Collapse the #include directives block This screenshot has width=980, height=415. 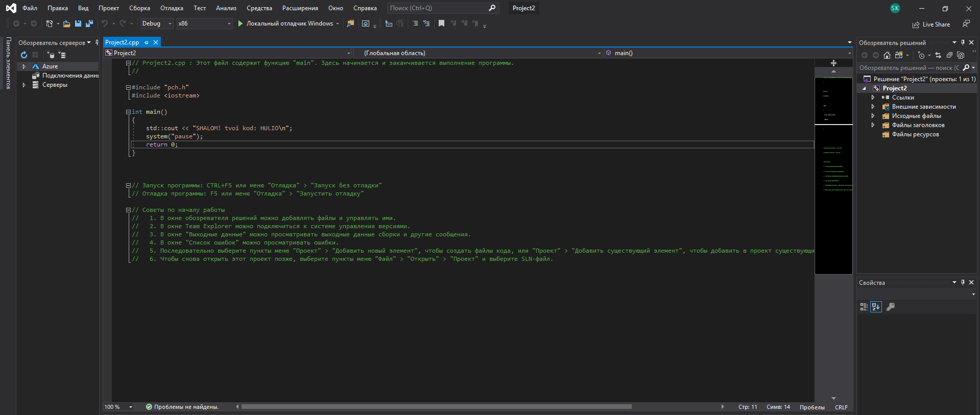[128, 87]
